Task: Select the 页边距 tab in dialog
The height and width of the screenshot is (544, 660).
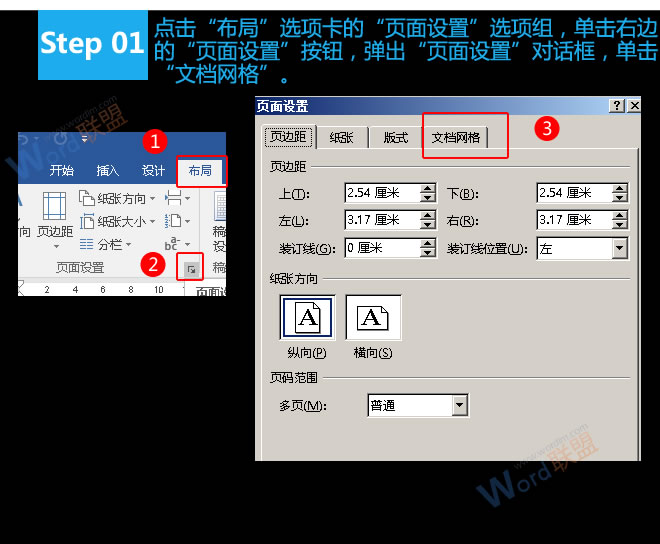Action: coord(288,136)
